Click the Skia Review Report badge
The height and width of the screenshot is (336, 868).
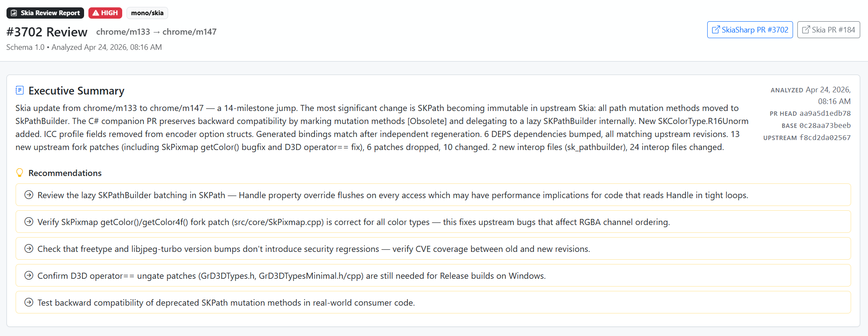45,13
